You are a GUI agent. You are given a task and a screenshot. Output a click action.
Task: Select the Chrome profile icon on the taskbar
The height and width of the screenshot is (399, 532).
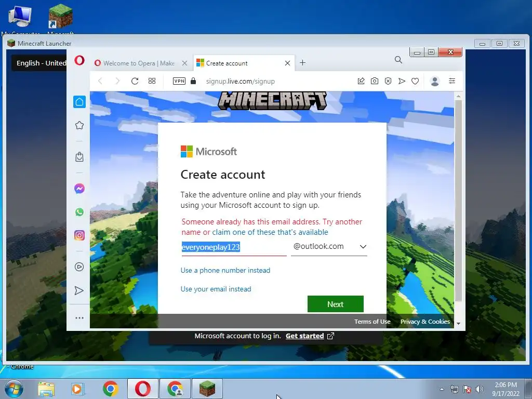click(175, 389)
